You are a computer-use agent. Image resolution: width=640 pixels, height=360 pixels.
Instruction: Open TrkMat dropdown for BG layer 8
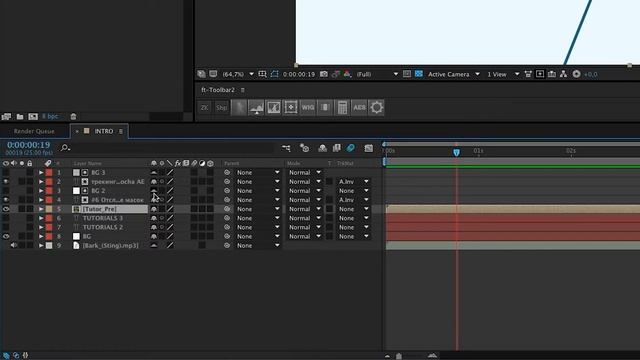click(x=353, y=236)
